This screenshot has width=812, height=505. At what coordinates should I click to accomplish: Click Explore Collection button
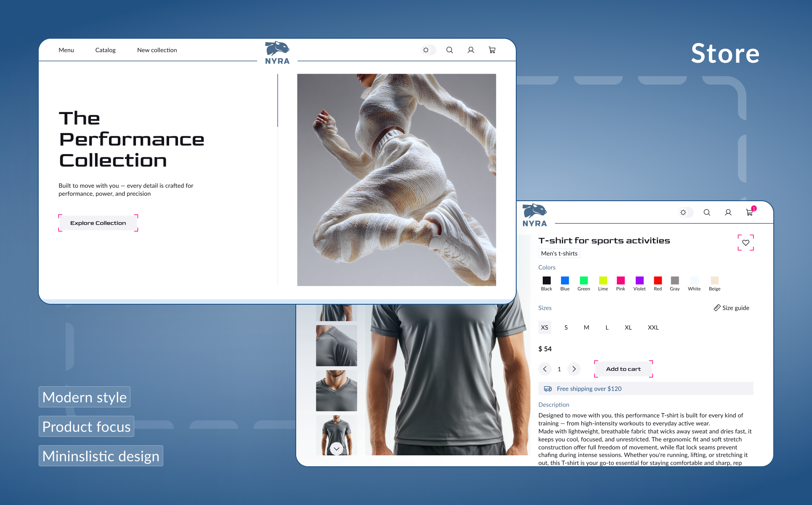tap(98, 223)
